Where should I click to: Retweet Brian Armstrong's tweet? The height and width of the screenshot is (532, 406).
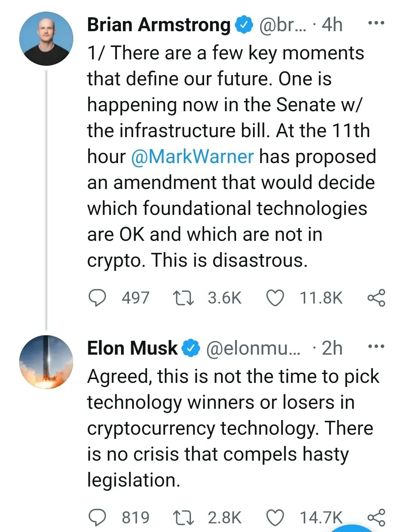click(183, 298)
